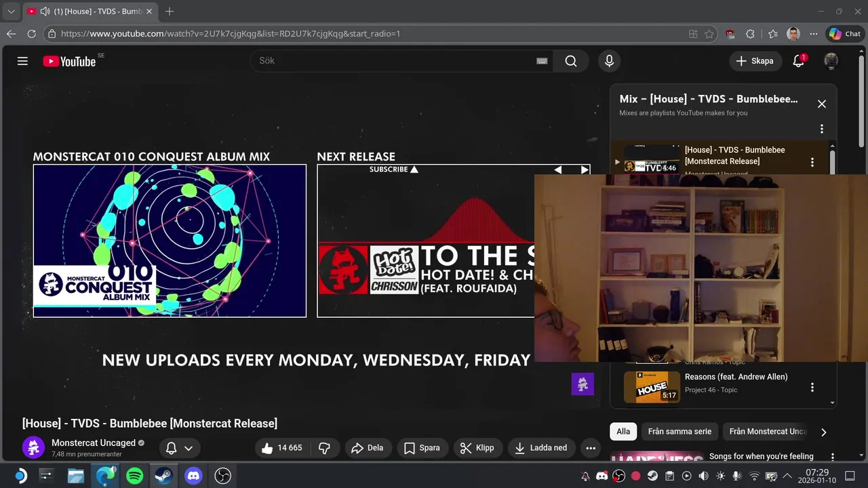868x488 pixels.
Task: Open Monstercat Uncaged channel name link
Action: click(94, 443)
